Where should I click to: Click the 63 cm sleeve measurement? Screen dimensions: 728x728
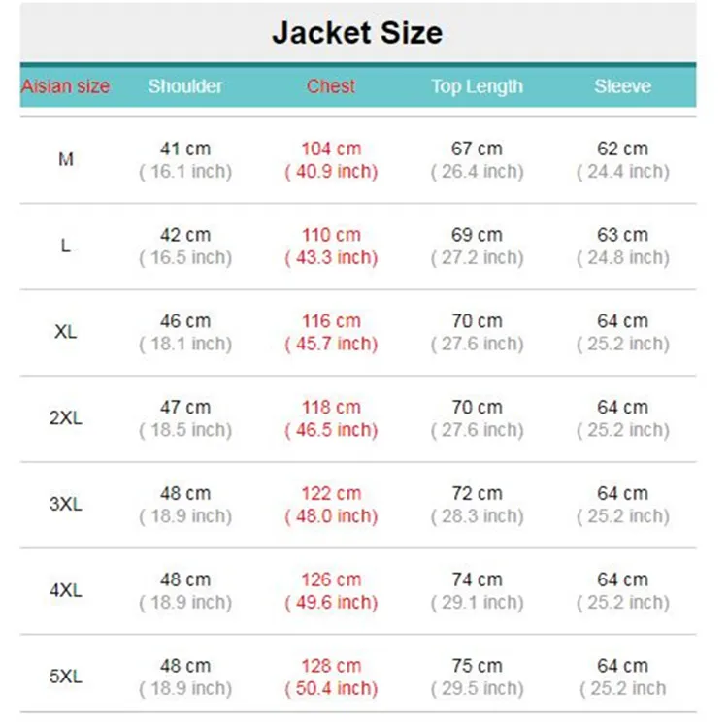(622, 235)
